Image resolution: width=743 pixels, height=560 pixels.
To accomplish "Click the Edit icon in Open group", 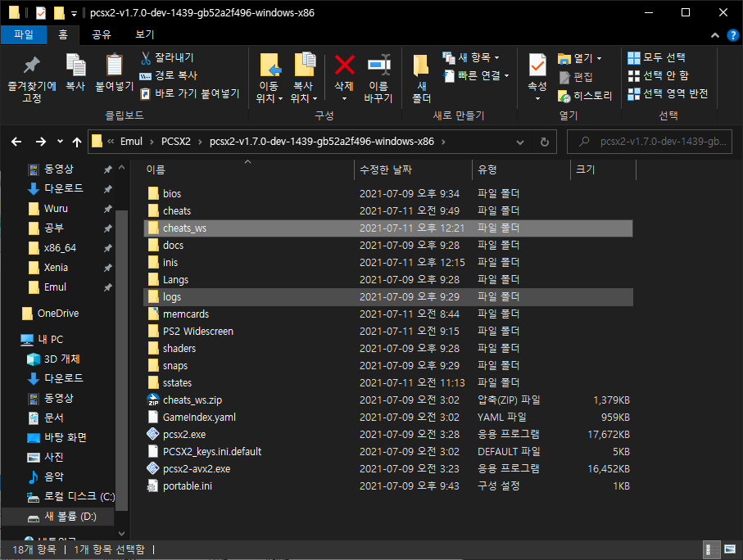I will tap(564, 77).
